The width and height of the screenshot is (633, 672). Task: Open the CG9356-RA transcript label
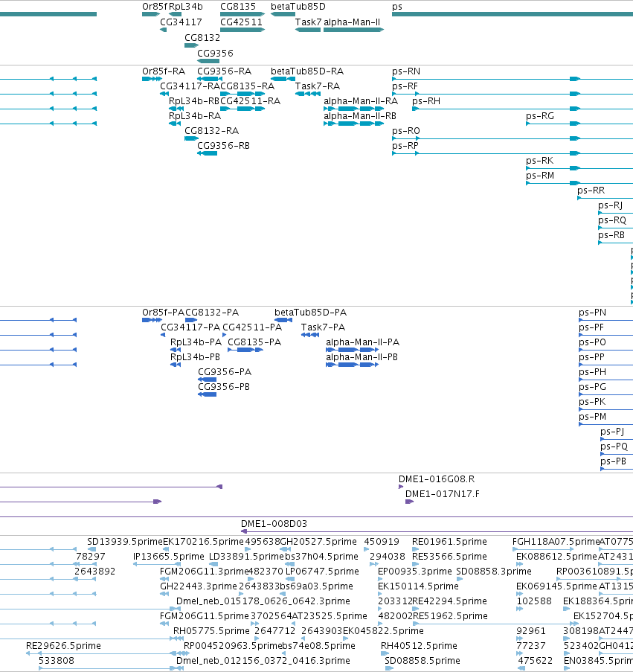pyautogui.click(x=224, y=71)
